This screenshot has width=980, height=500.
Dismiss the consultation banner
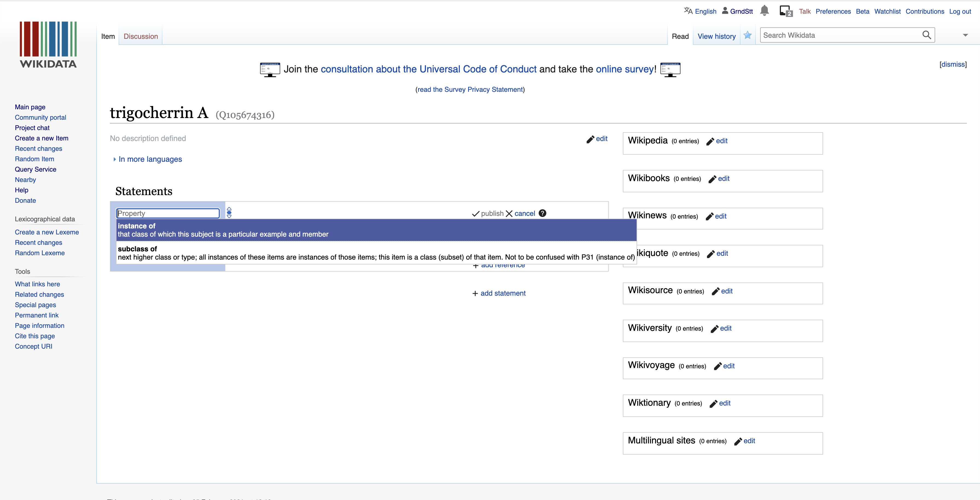[x=953, y=65]
